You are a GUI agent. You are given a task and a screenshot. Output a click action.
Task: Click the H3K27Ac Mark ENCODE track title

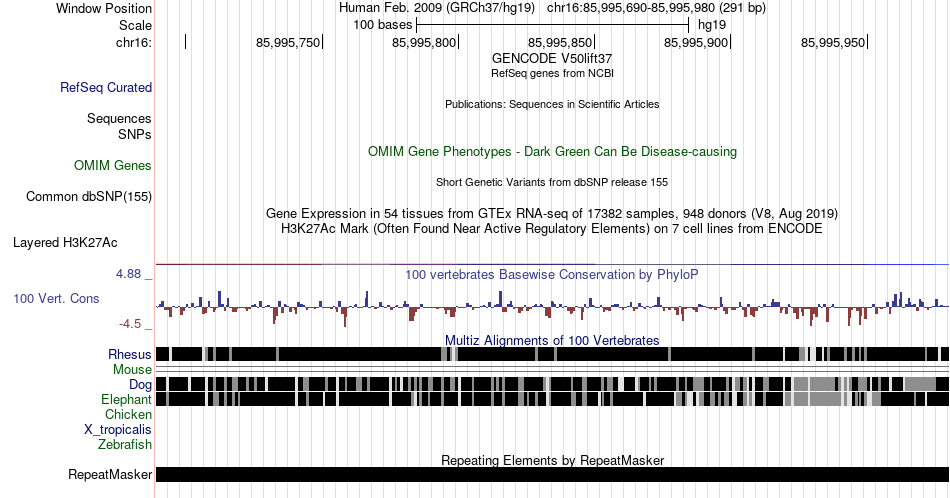[x=552, y=228]
